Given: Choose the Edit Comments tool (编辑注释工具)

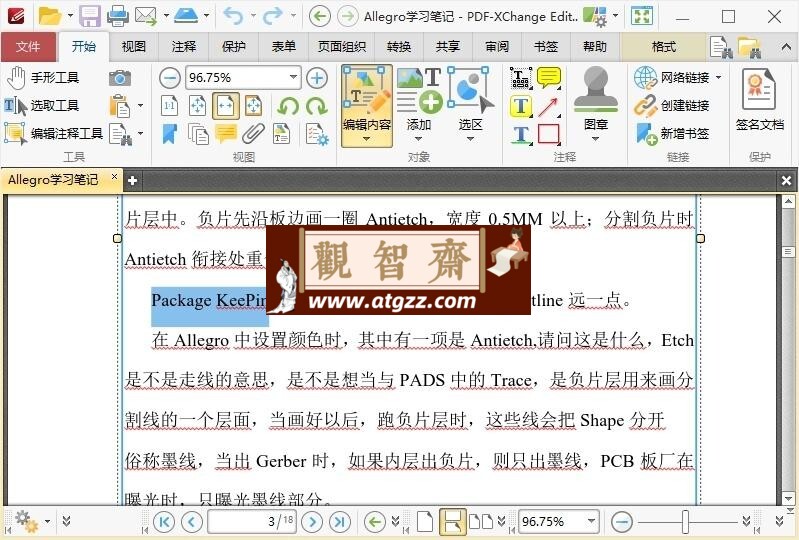Looking at the screenshot, I should click(x=54, y=133).
